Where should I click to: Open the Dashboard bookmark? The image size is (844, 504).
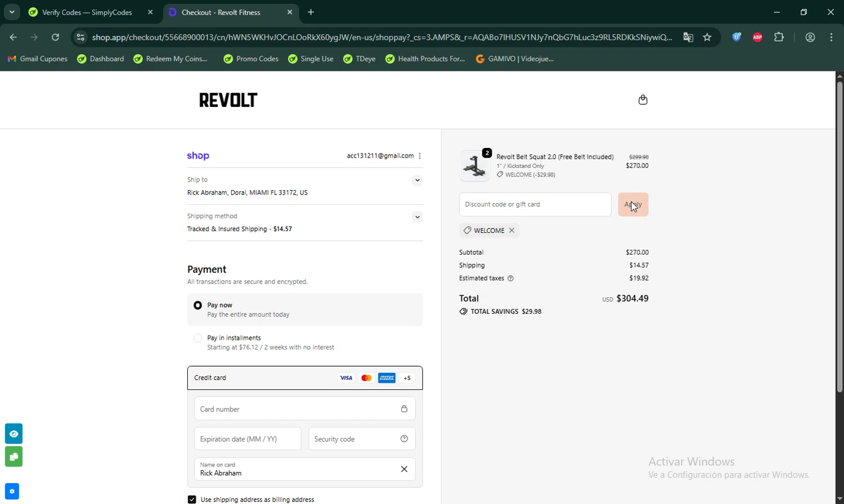click(101, 58)
